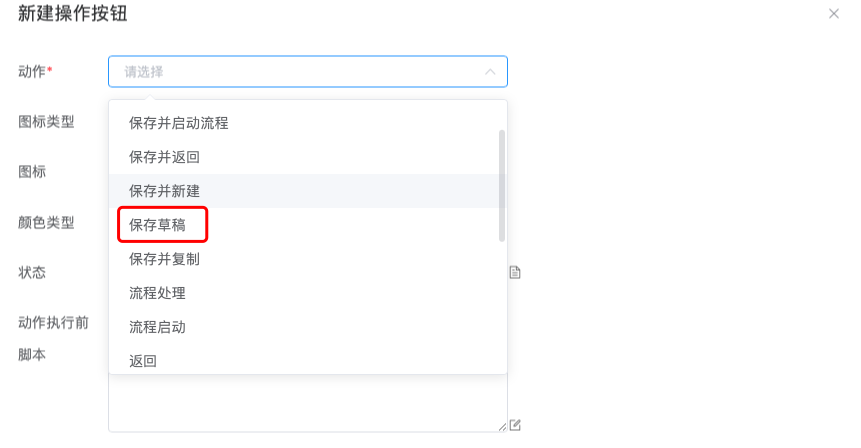This screenshot has width=861, height=448.
Task: Close the 新建操作按钮 dialog
Action: click(x=834, y=14)
